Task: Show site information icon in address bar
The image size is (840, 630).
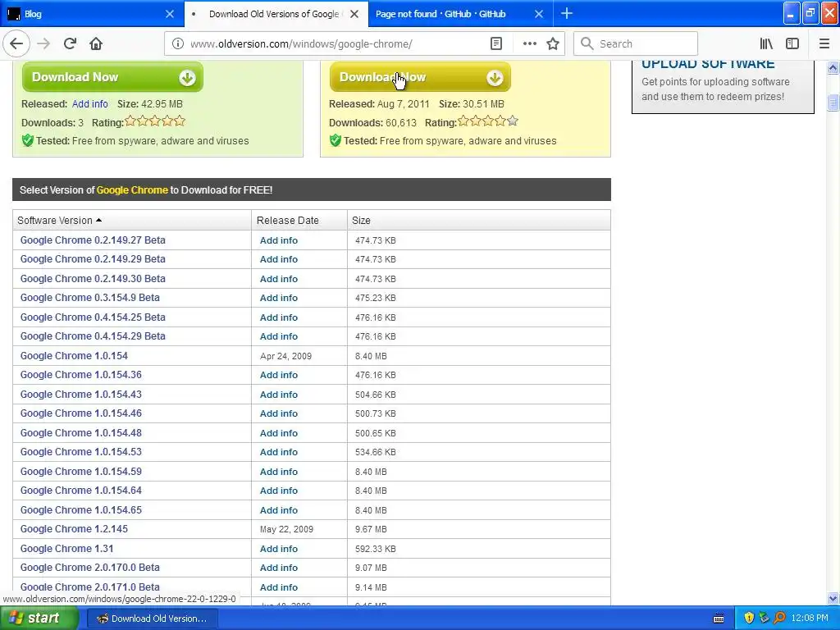Action: point(178,44)
